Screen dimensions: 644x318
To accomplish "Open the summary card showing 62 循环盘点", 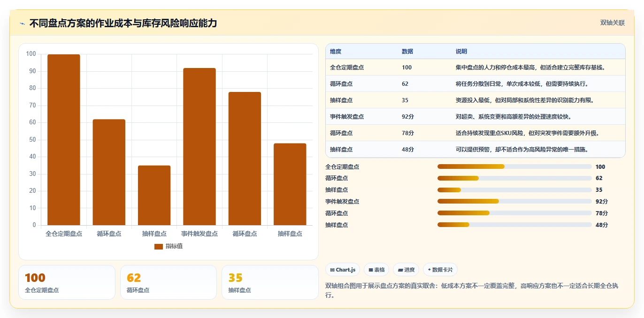I will (169, 282).
